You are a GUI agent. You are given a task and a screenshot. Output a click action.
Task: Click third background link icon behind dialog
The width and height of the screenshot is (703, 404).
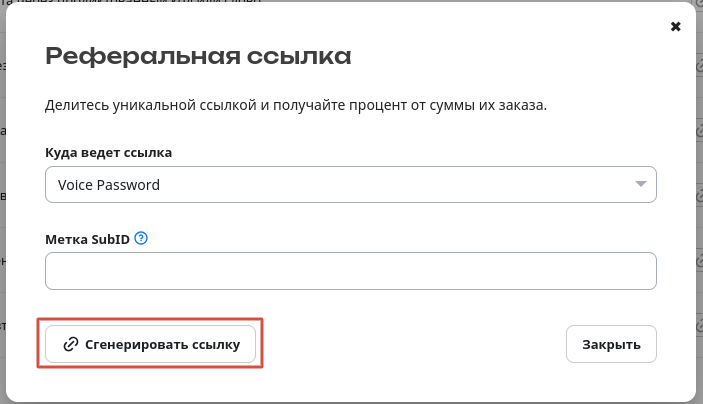[x=700, y=196]
